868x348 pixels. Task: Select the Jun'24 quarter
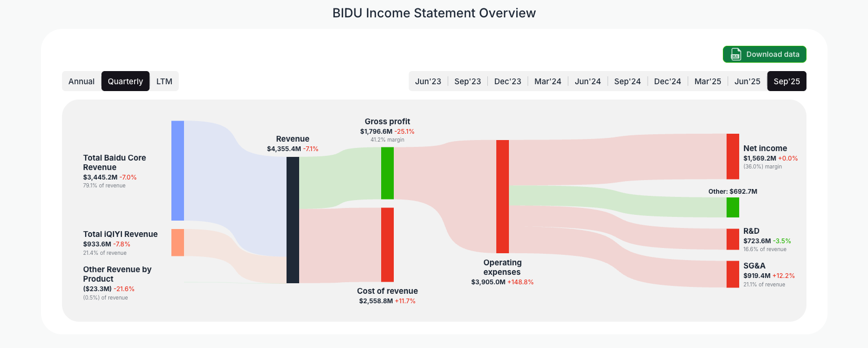coord(587,81)
